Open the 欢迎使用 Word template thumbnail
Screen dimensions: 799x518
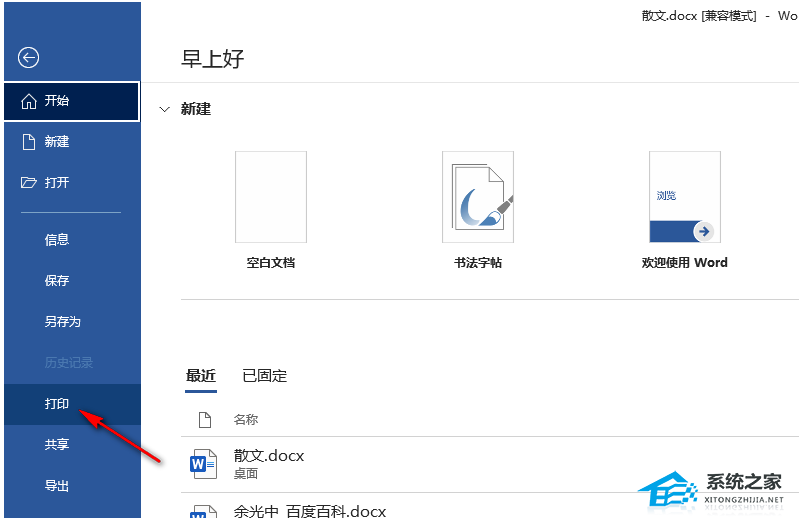pyautogui.click(x=685, y=197)
